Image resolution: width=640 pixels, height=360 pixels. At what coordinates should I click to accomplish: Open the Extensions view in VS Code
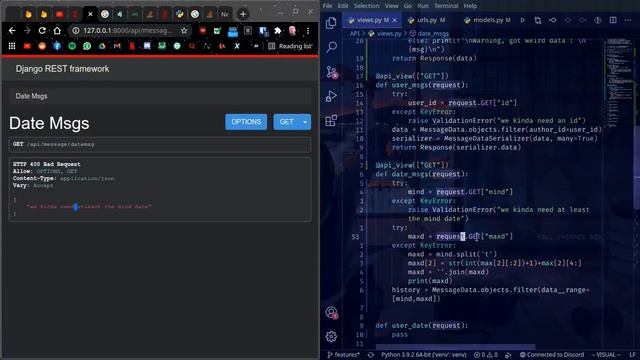(331, 120)
